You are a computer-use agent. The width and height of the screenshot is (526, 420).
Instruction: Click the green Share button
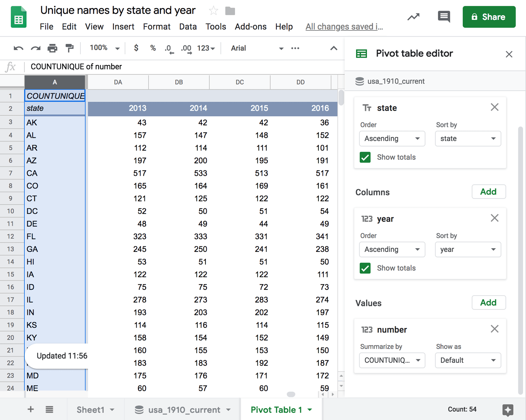pos(489,16)
